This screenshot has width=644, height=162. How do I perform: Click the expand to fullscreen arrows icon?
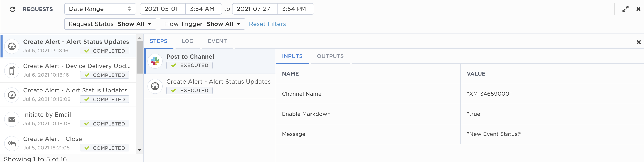[625, 9]
